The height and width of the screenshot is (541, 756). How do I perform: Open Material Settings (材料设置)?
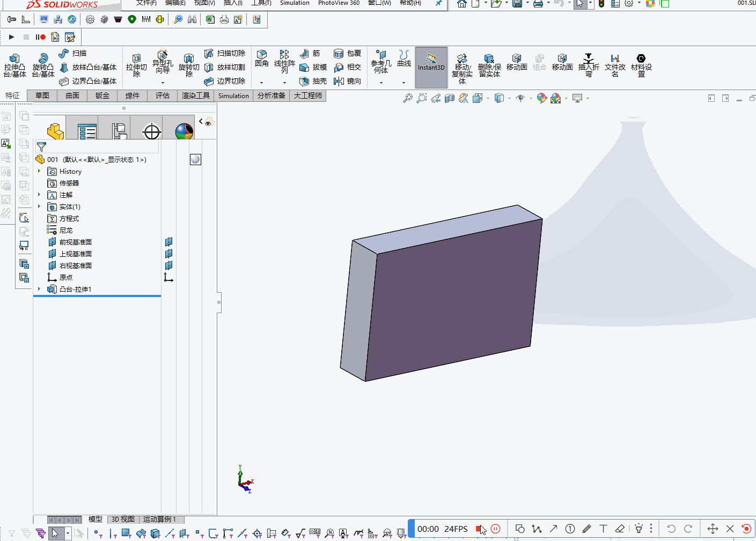click(641, 65)
